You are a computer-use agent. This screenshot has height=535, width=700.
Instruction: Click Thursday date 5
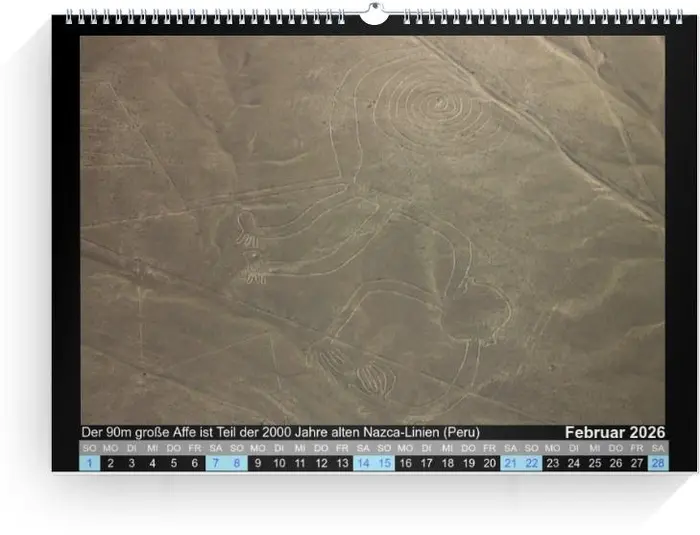pos(174,463)
